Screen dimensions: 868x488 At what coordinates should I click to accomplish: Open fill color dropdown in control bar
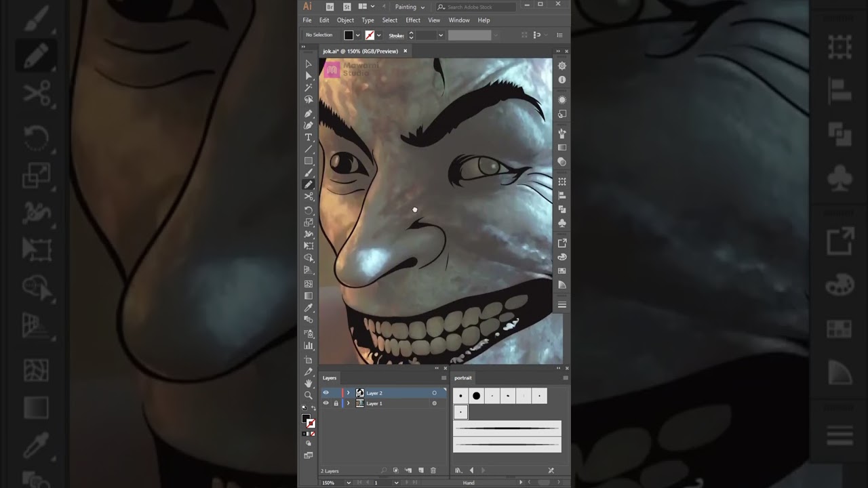click(x=358, y=35)
